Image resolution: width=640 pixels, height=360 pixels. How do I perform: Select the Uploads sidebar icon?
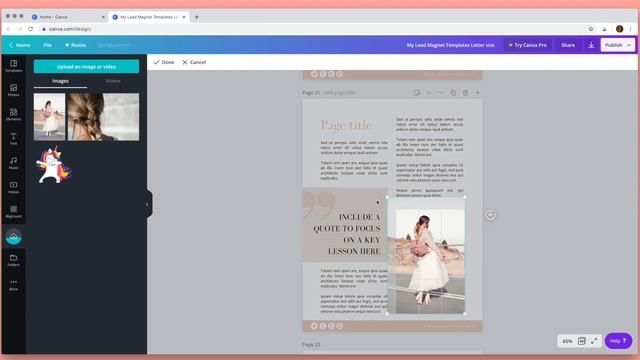(13, 237)
